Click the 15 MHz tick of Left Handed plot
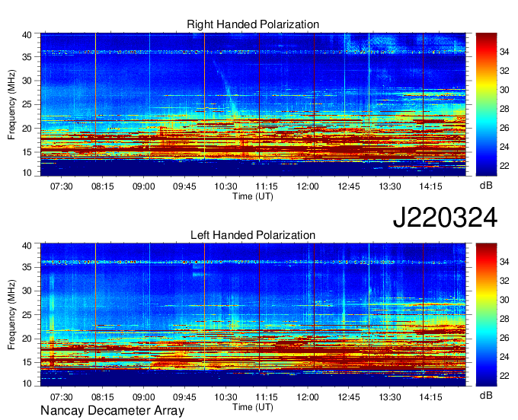518x420 pixels. pyautogui.click(x=27, y=363)
